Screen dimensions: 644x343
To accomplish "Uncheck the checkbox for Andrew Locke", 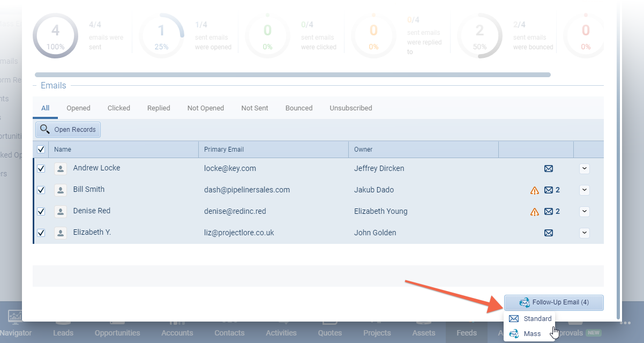I will [41, 169].
